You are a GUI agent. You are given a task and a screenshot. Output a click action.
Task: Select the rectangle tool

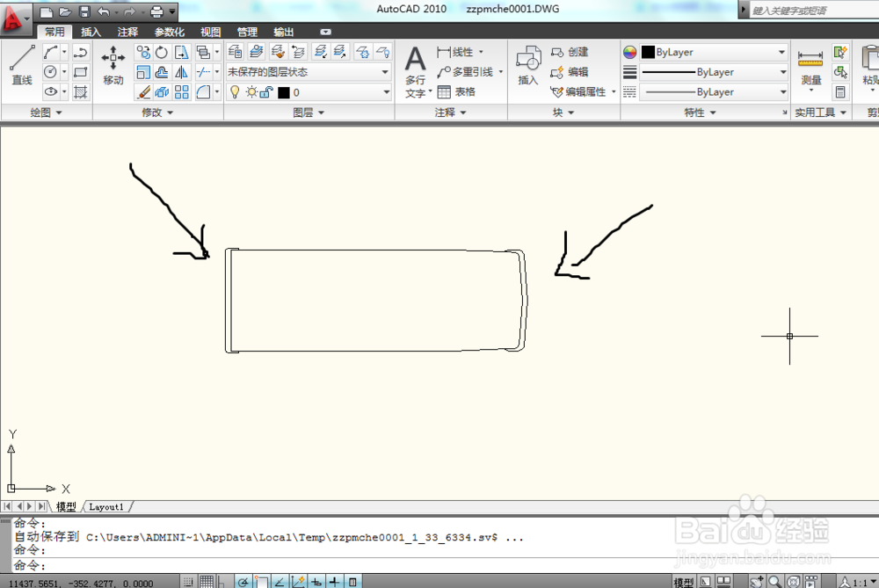[80, 72]
